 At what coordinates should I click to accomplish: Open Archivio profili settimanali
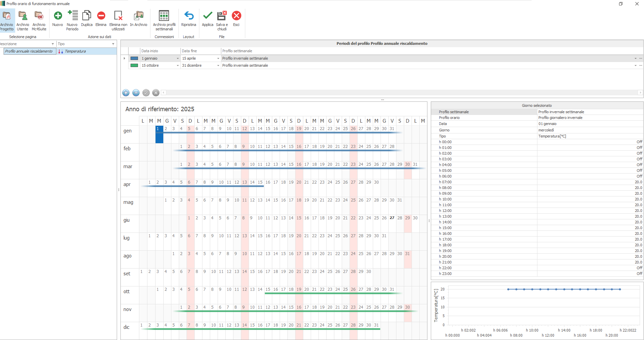pyautogui.click(x=164, y=16)
